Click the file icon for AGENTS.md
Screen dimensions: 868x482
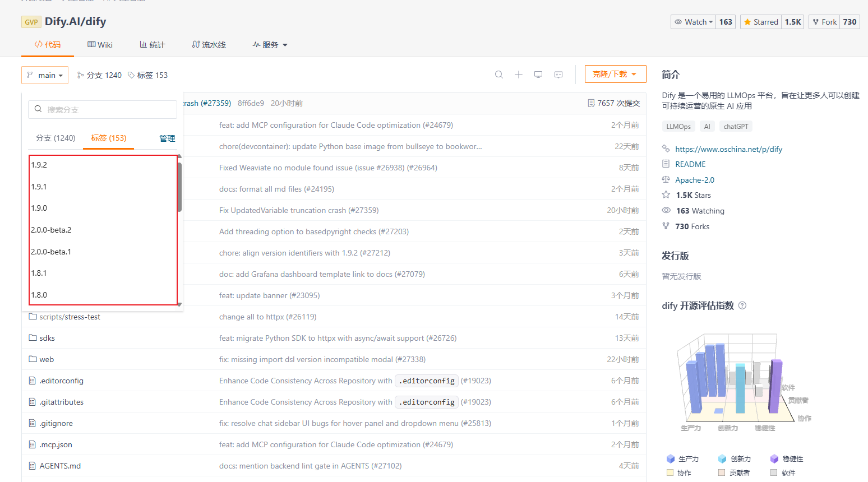click(33, 466)
